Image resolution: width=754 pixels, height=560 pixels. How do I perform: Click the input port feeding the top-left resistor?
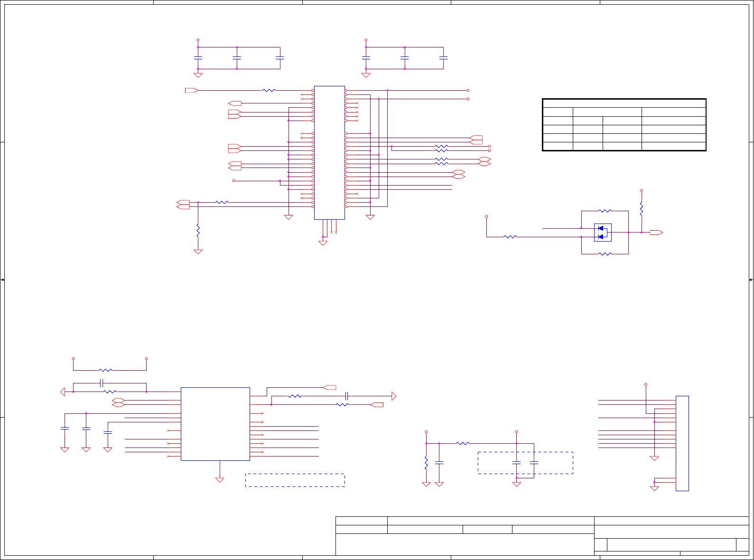click(x=192, y=90)
